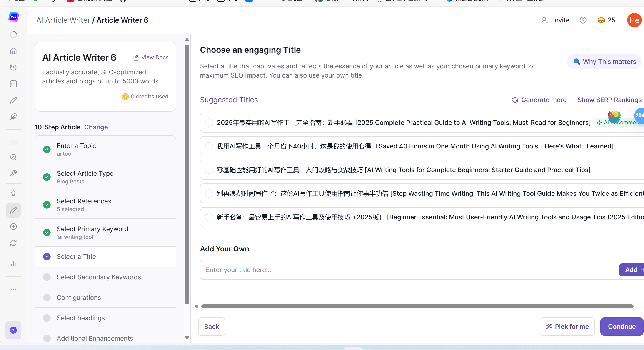This screenshot has width=644, height=350.
Task: Select 'I Saved 40 Hours' title option
Action: 209,146
